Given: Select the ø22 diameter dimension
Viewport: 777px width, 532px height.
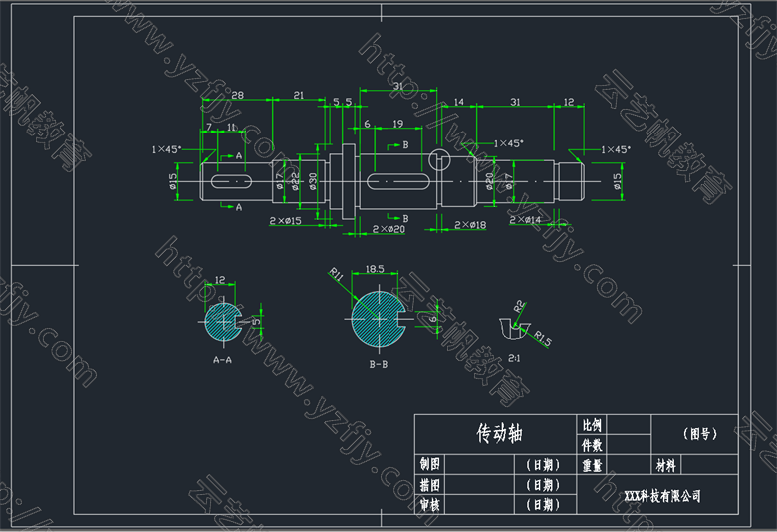Looking at the screenshot, I should [295, 182].
